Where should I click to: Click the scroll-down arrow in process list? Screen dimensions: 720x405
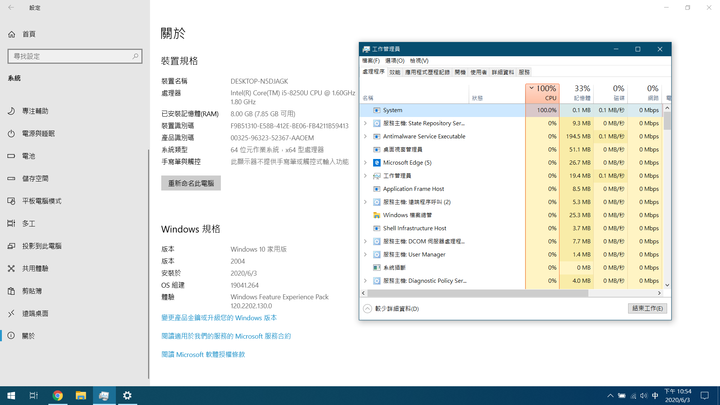coord(667,285)
